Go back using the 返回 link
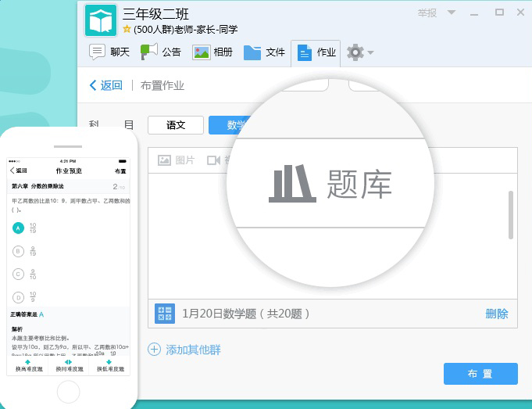This screenshot has width=532, height=409. [106, 85]
